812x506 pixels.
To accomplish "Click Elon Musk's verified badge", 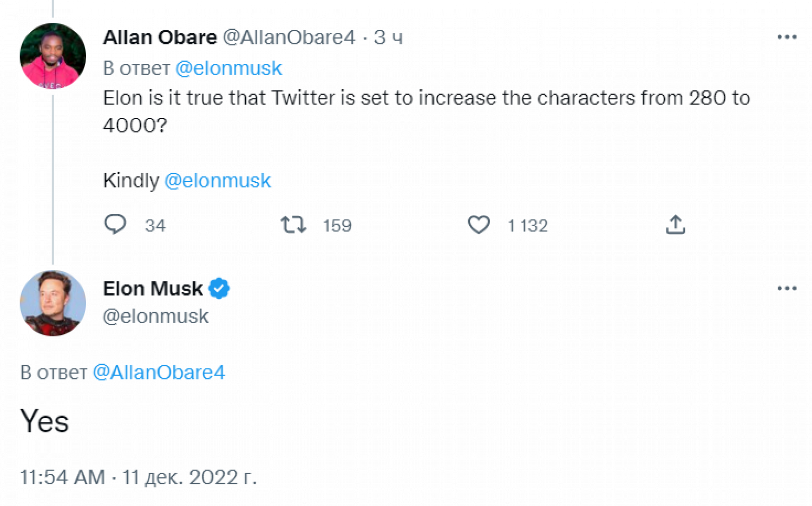I will click(x=219, y=288).
